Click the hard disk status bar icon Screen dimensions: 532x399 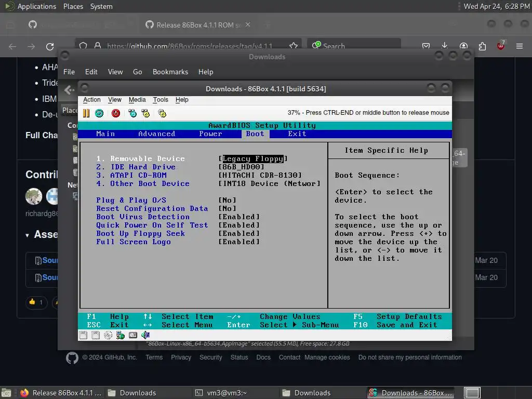click(x=133, y=335)
